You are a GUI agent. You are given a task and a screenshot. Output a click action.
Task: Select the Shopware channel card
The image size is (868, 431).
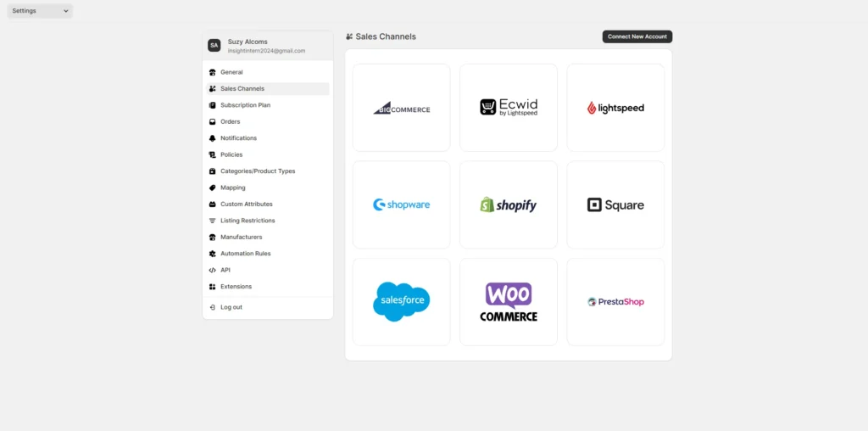pos(401,205)
